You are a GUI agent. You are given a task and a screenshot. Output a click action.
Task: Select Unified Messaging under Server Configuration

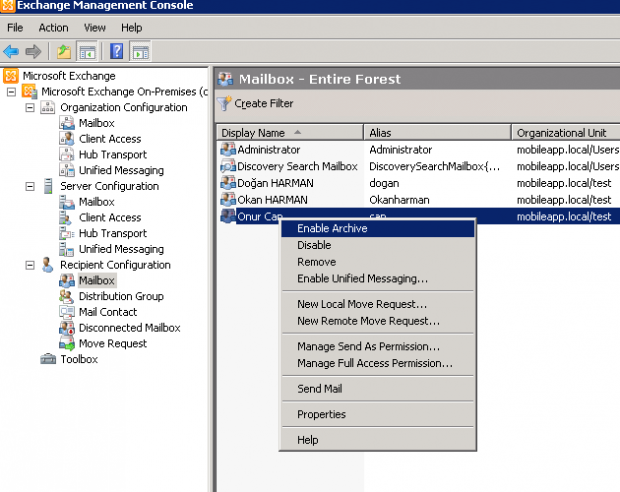click(121, 249)
